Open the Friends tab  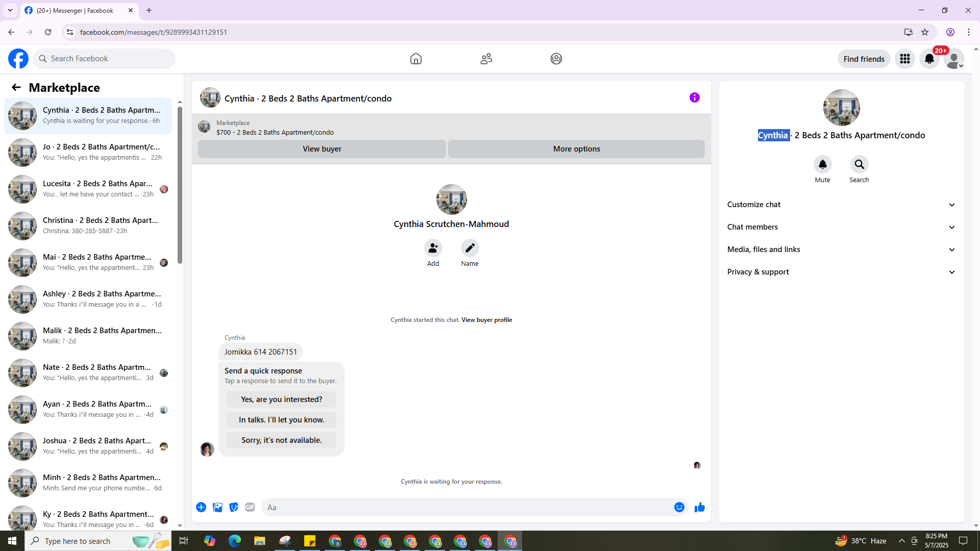click(486, 59)
